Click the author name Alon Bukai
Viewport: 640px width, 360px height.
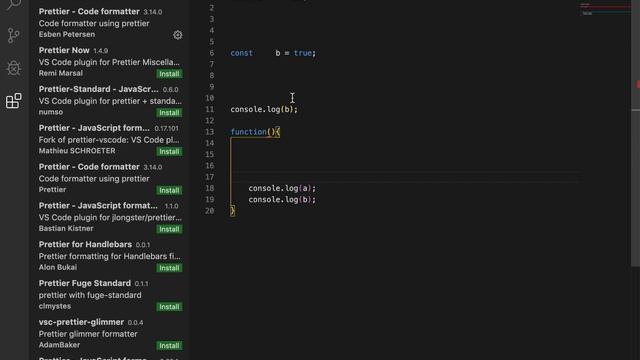[58, 267]
